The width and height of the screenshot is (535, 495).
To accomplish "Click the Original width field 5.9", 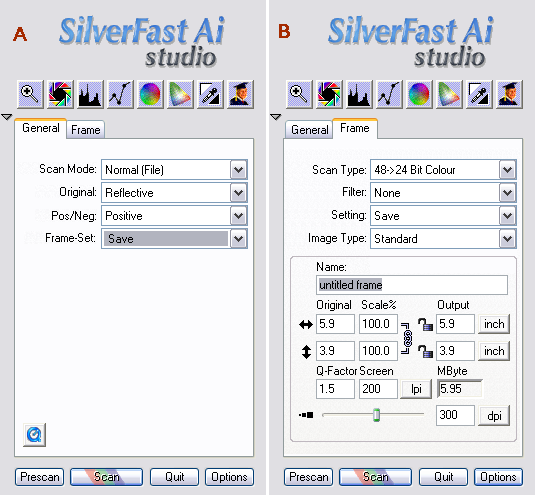I will point(335,324).
